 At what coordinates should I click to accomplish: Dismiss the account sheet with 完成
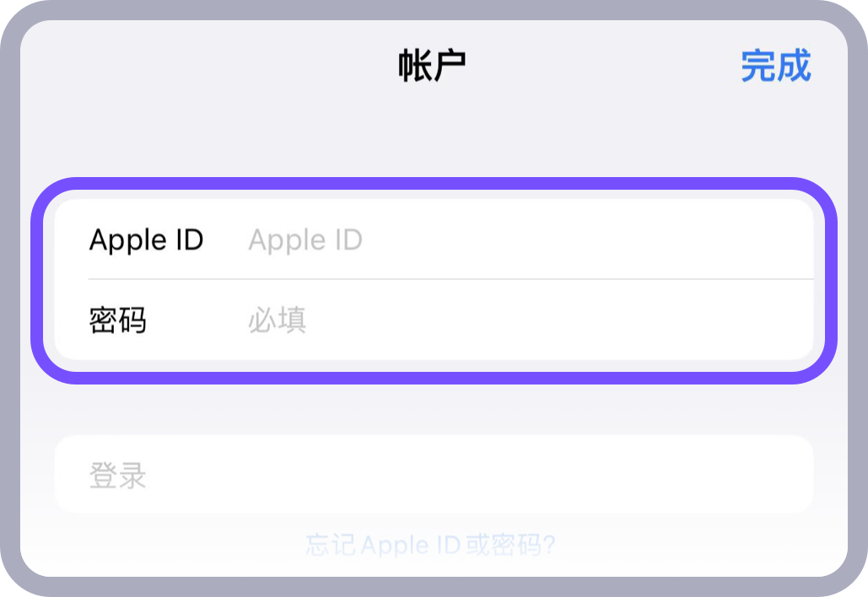[x=775, y=67]
